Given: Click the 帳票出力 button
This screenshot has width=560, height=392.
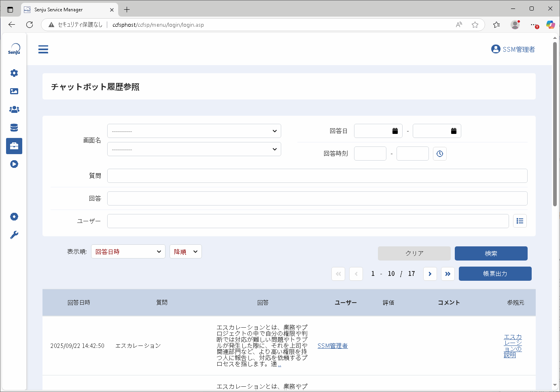Looking at the screenshot, I should pyautogui.click(x=495, y=274).
